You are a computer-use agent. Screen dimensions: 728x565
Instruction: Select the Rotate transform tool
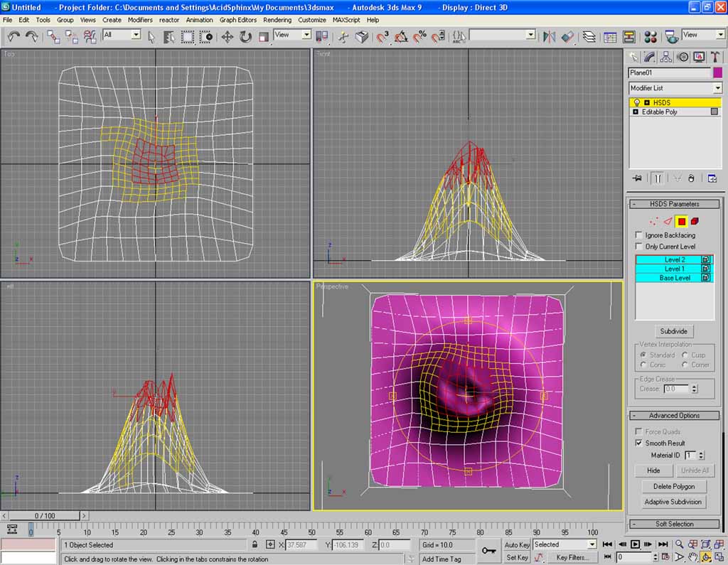click(245, 36)
